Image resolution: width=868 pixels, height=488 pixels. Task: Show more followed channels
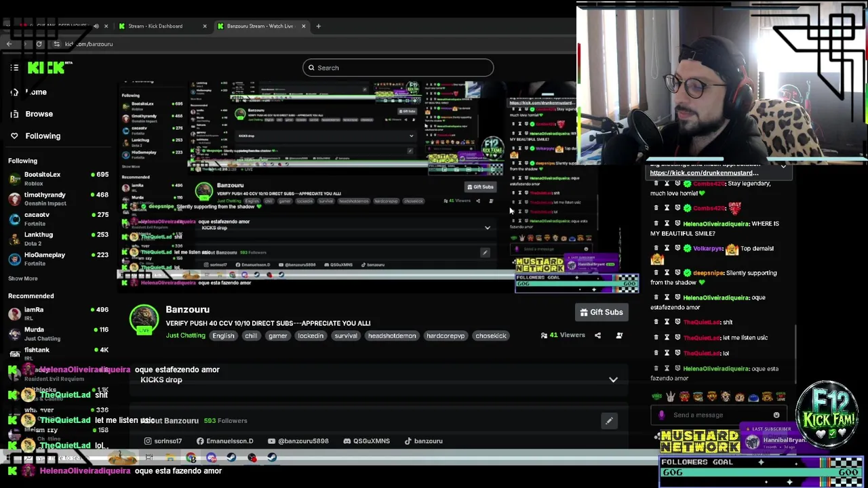click(23, 279)
